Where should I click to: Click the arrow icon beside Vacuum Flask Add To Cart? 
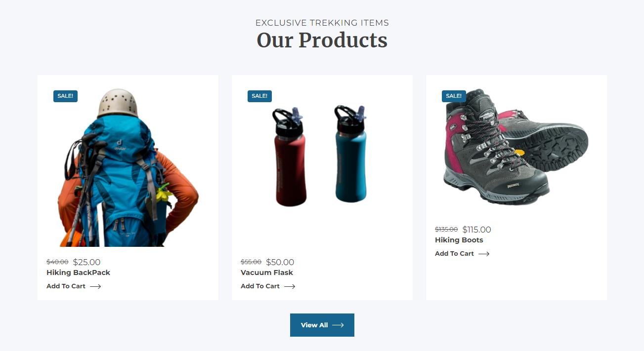[290, 286]
